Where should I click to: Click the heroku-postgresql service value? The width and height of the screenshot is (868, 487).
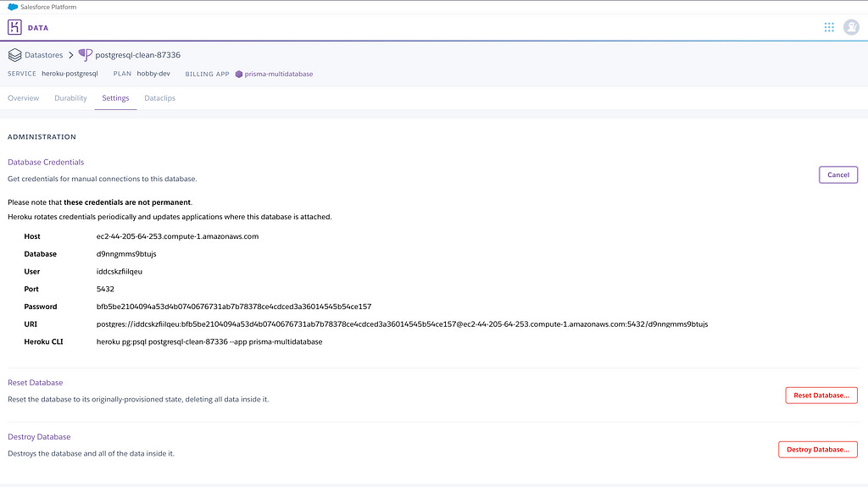70,74
